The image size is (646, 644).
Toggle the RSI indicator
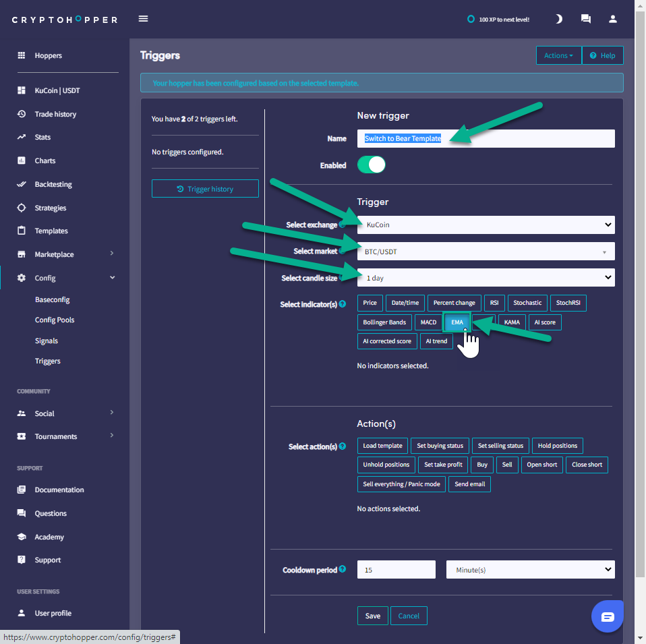pos(494,303)
